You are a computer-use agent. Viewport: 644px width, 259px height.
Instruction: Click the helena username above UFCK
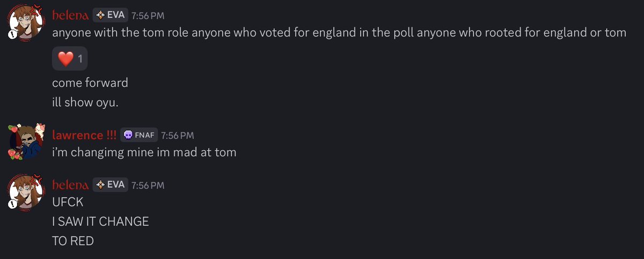tap(70, 185)
